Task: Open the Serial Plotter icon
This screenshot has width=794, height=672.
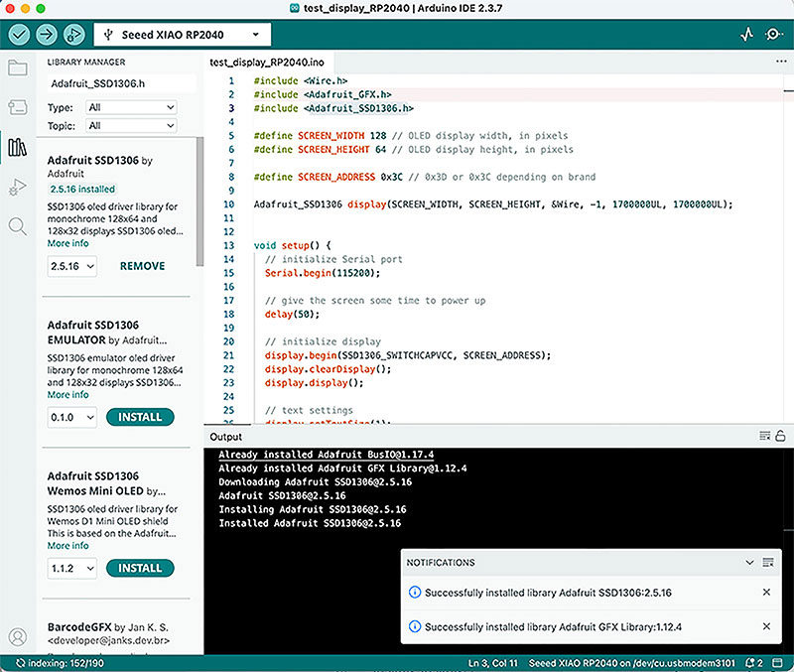Action: (747, 35)
